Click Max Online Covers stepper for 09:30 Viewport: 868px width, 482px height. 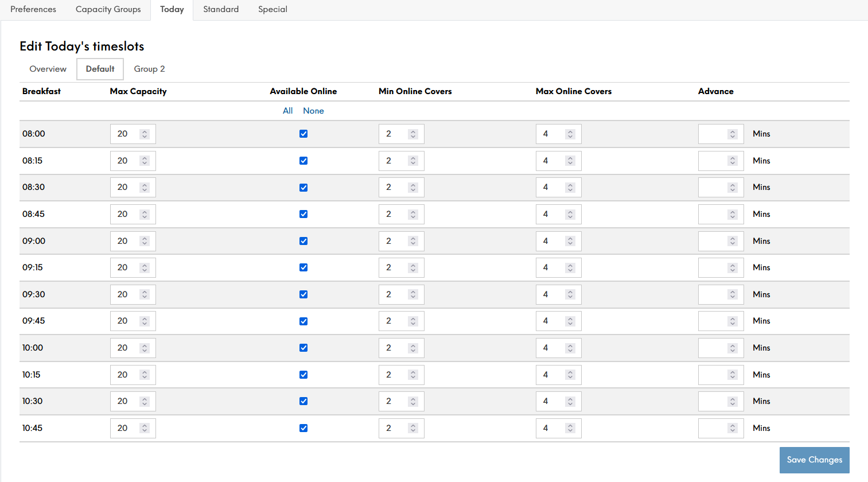(570, 294)
